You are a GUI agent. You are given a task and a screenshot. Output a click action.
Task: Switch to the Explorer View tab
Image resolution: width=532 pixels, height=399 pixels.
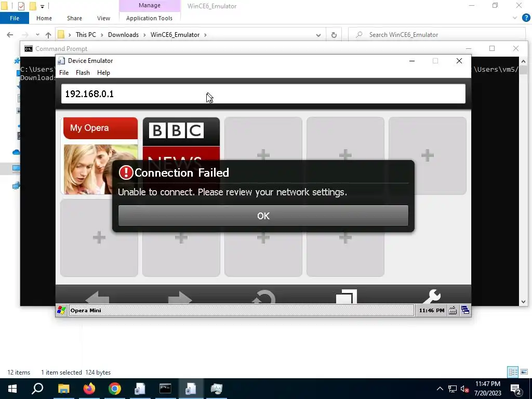coord(103,18)
